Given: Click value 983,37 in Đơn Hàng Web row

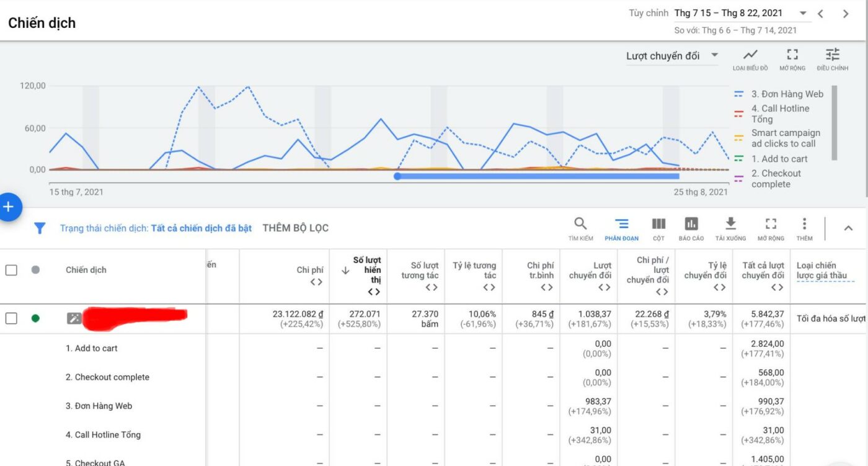Looking at the screenshot, I should [x=598, y=401].
